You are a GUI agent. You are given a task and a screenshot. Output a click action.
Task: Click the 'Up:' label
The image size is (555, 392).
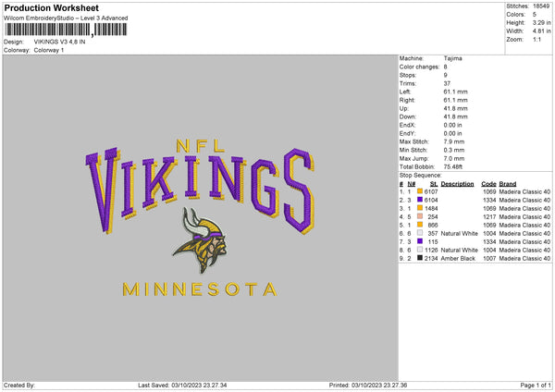point(404,108)
